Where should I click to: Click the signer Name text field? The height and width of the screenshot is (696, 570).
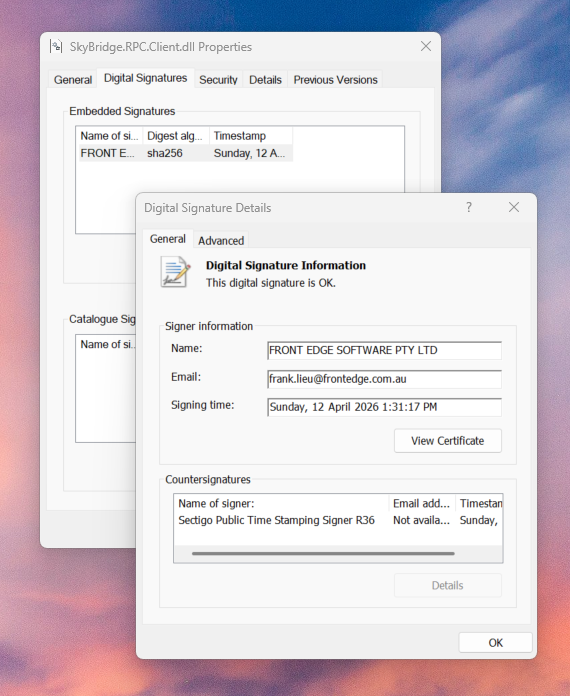pos(384,350)
